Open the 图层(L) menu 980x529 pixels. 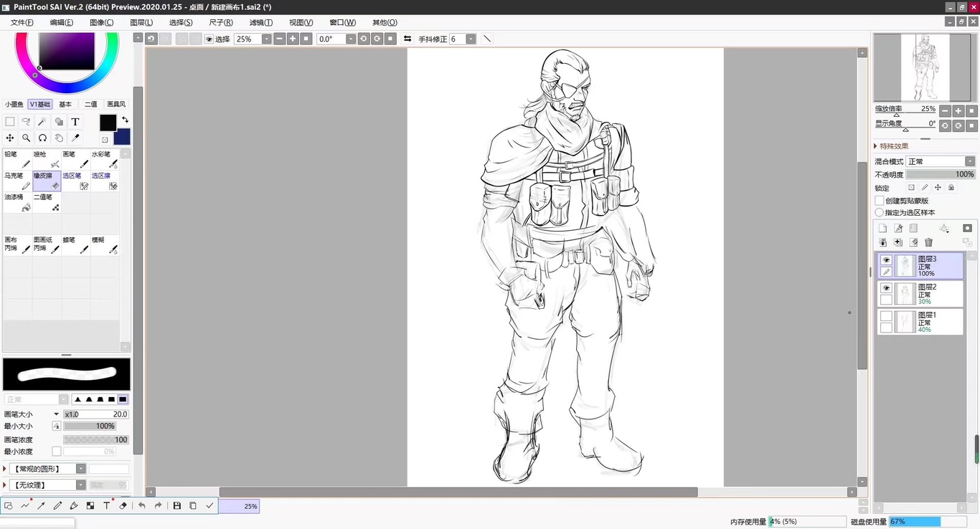[141, 22]
